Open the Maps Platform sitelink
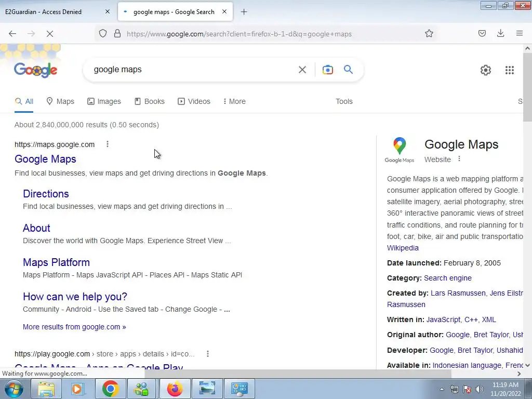Viewport: 532px width, 399px height. (56, 262)
